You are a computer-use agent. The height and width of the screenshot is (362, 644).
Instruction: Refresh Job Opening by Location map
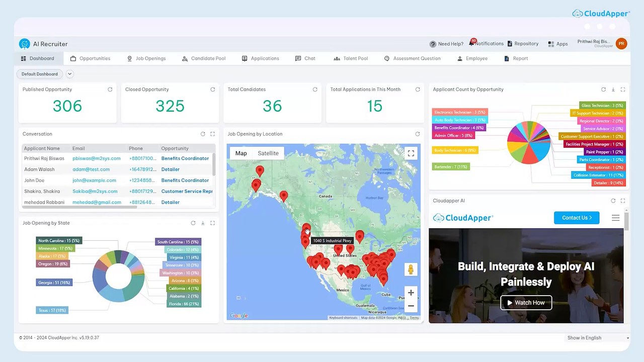point(418,134)
